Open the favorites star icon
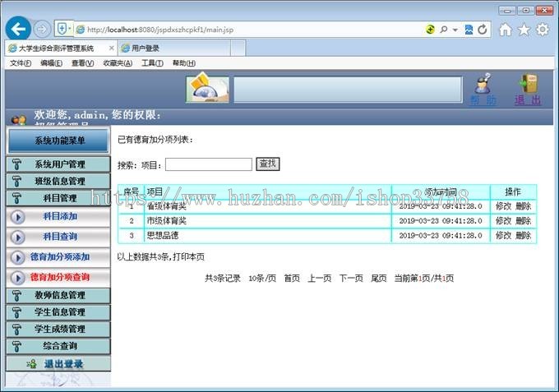Image resolution: width=559 pixels, height=392 pixels. [524, 30]
